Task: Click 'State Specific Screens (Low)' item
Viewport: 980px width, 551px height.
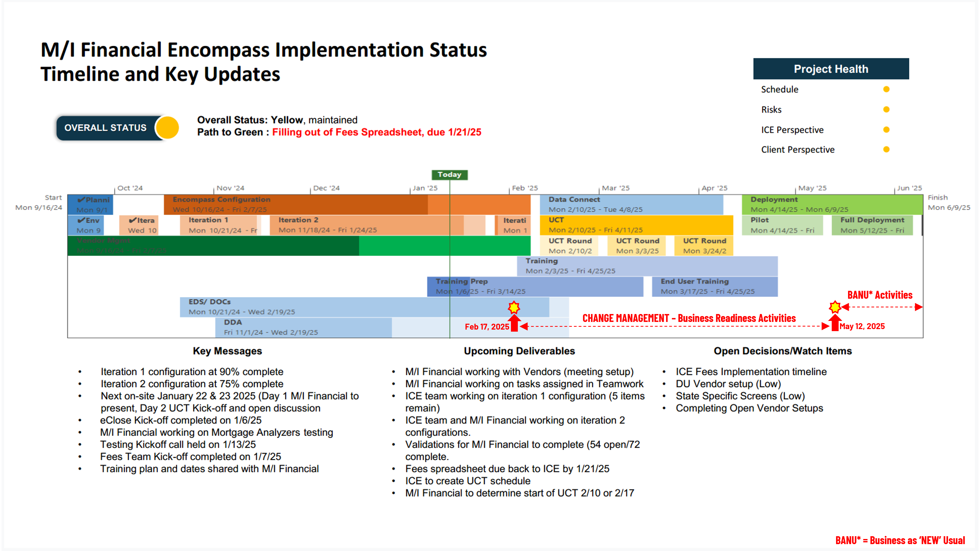Action: (740, 396)
